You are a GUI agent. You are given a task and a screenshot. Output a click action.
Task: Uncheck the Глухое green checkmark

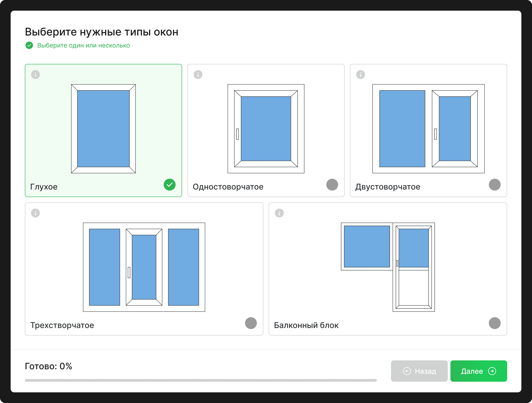click(x=170, y=185)
